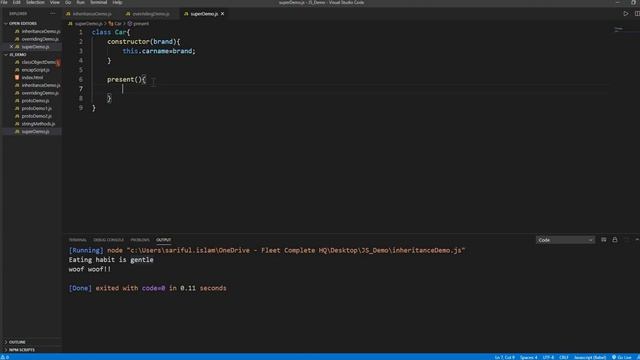Open classObjectDemo.js in JS_DEMO folder

click(38, 62)
